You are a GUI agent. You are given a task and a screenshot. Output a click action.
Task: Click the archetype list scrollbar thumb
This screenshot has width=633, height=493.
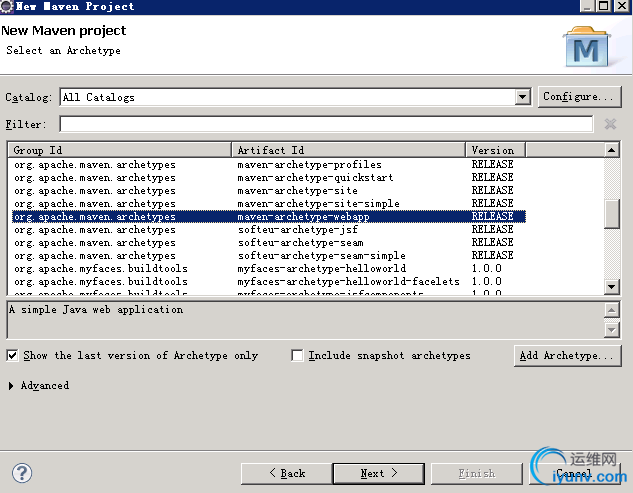612,214
